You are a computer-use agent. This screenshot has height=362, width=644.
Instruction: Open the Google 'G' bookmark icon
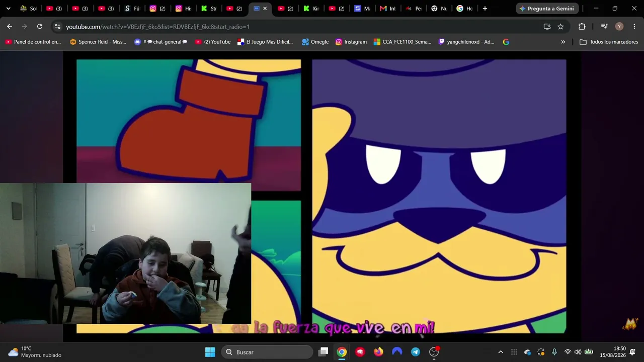(506, 42)
